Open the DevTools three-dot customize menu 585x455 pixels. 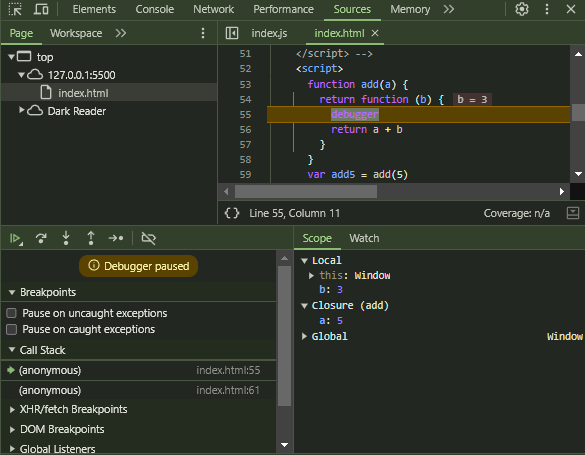(x=547, y=9)
